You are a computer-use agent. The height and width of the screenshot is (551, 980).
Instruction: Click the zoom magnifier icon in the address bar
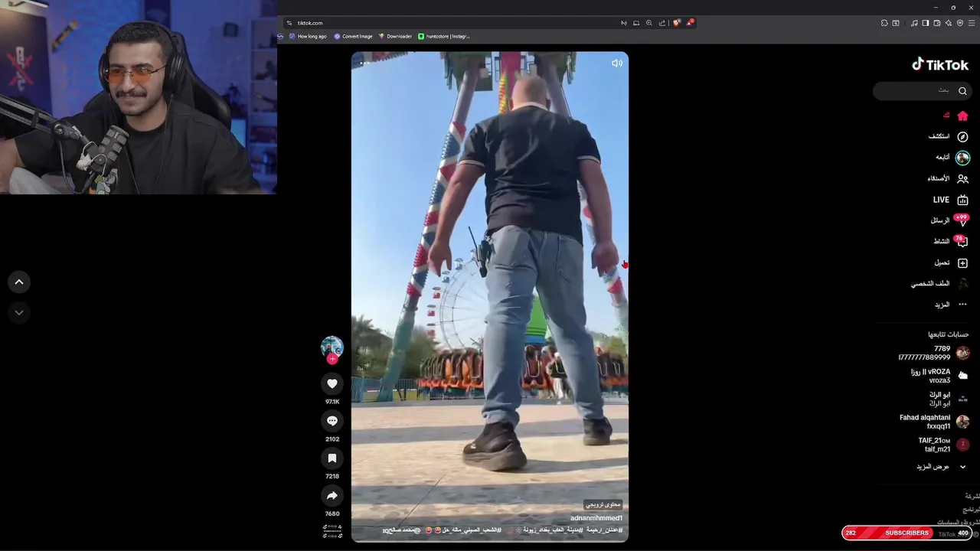[x=649, y=23]
